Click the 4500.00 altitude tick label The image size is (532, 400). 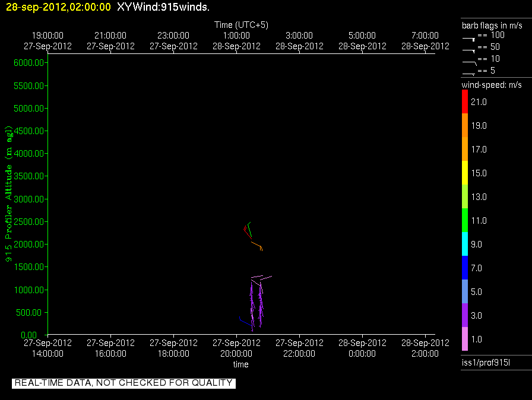pos(29,131)
